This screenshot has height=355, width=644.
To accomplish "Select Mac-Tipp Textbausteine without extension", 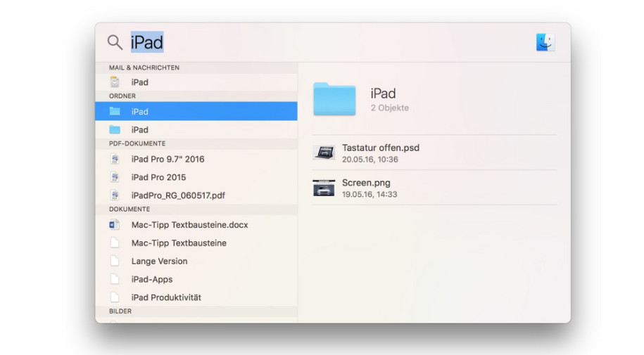I will tap(196, 243).
